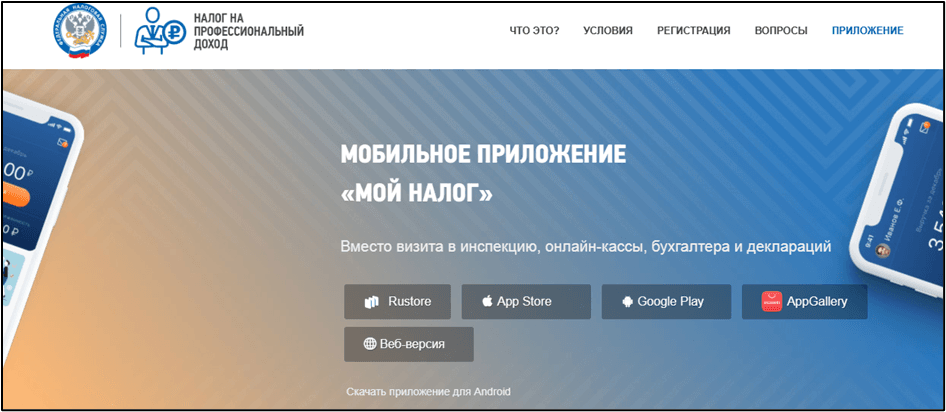946x412 pixels.
Task: Click card icon on left phone screen
Action: (62, 141)
